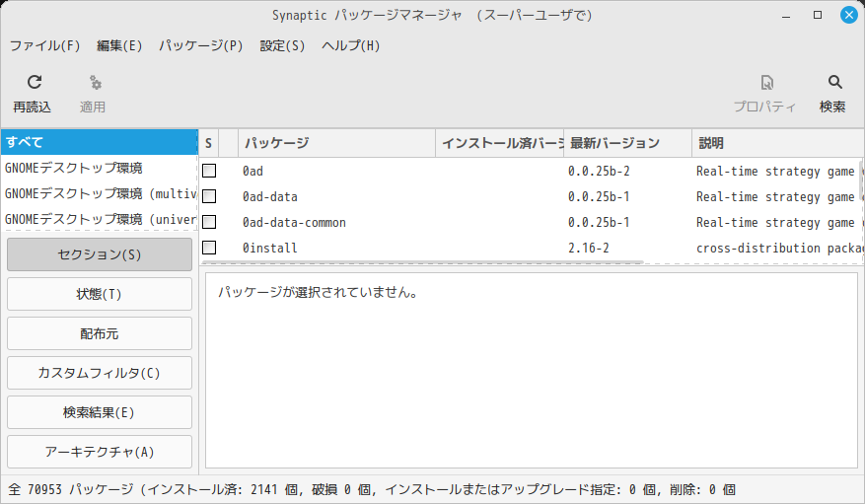The height and width of the screenshot is (504, 865).
Task: Click the 再読込 reload icon
Action: pyautogui.click(x=35, y=82)
